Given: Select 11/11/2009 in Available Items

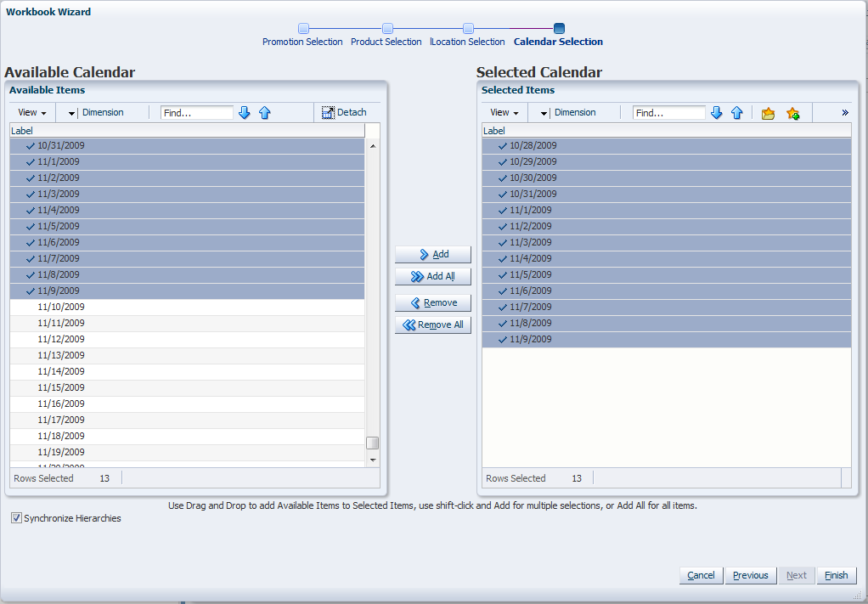Looking at the screenshot, I should [x=187, y=323].
